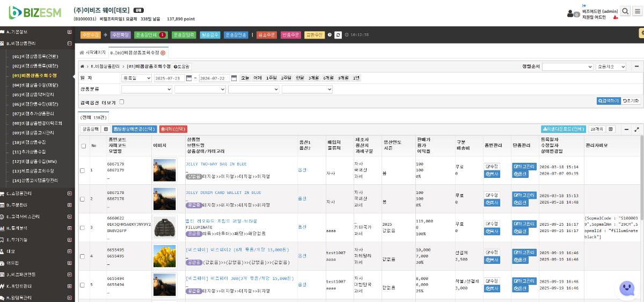Click the 1주일 date range shortcut
644x302 pixels.
(x=271, y=78)
